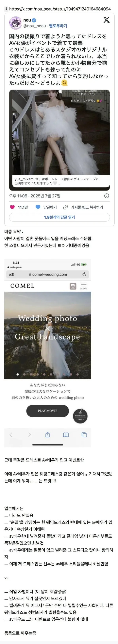Click the tweet info circle icon
Viewport: 118px width, 644px height.
tap(107, 196)
